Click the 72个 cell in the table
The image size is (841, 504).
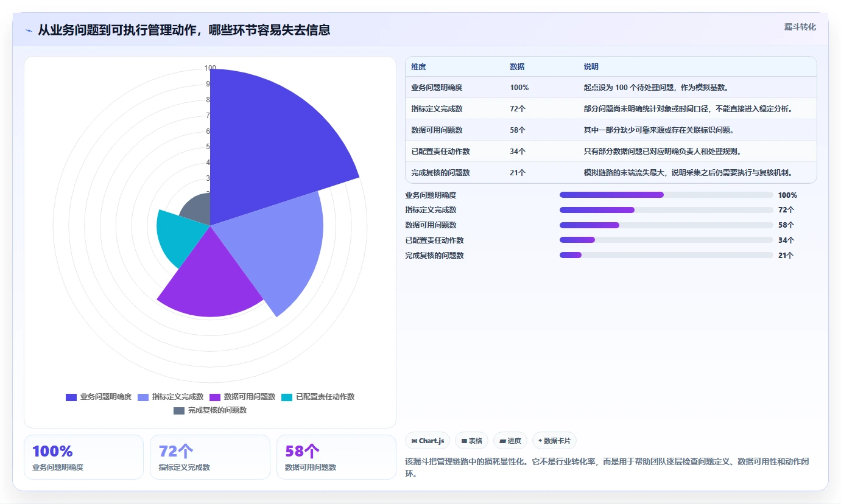point(518,109)
